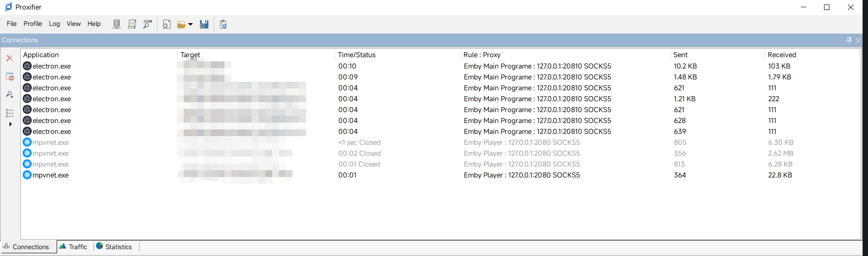The height and width of the screenshot is (256, 868).
Task: Open the Profile menu
Action: (33, 24)
